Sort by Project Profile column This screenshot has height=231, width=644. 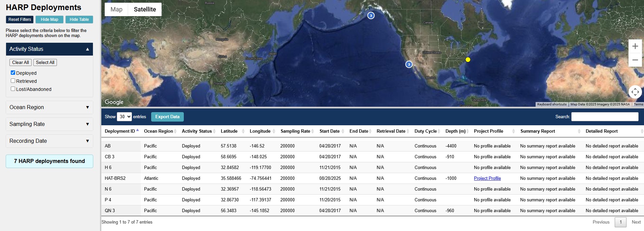click(x=494, y=131)
